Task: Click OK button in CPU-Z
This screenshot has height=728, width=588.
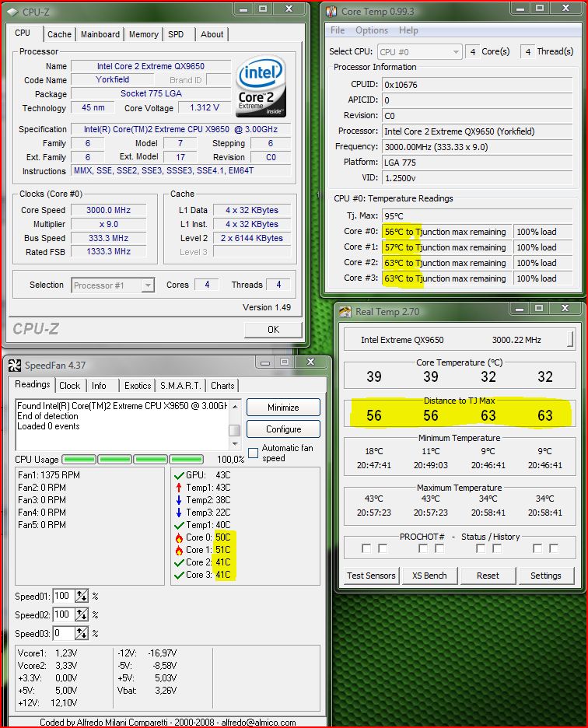Action: pyautogui.click(x=273, y=330)
